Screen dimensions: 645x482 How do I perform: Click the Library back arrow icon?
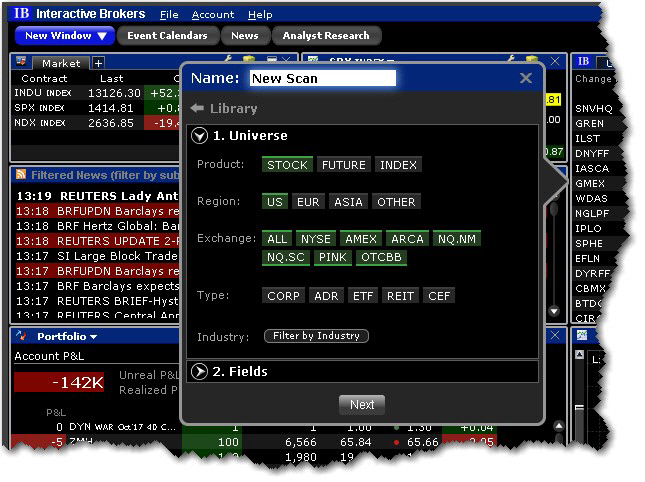click(197, 108)
